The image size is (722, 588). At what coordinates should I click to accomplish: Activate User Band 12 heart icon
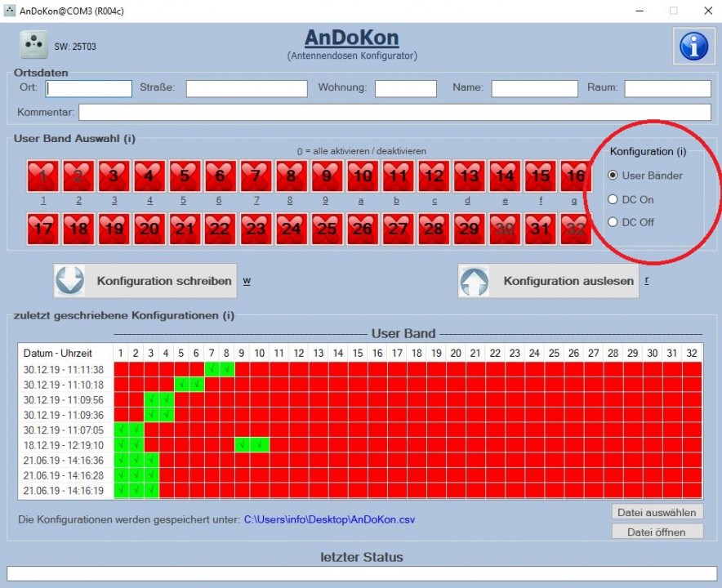(434, 176)
